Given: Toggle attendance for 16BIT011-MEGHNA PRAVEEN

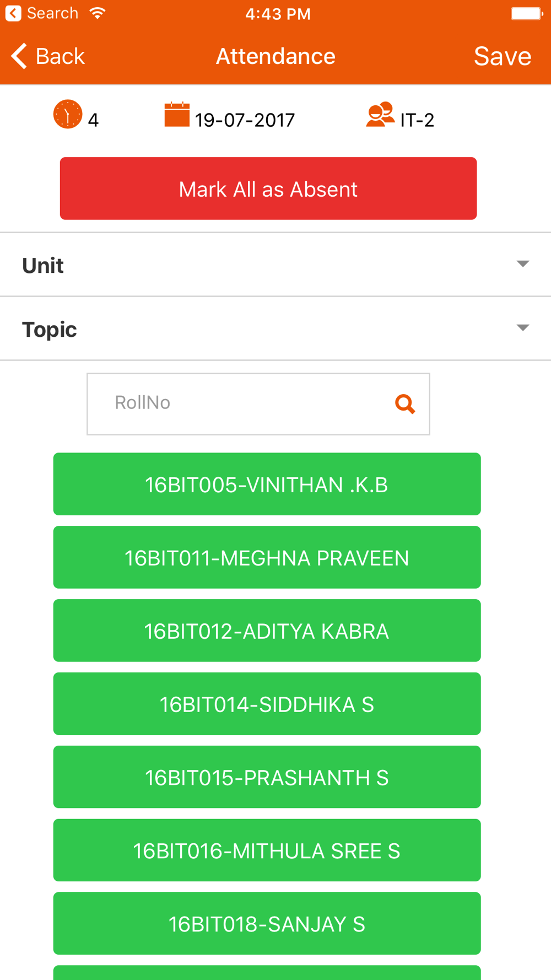Looking at the screenshot, I should tap(267, 557).
